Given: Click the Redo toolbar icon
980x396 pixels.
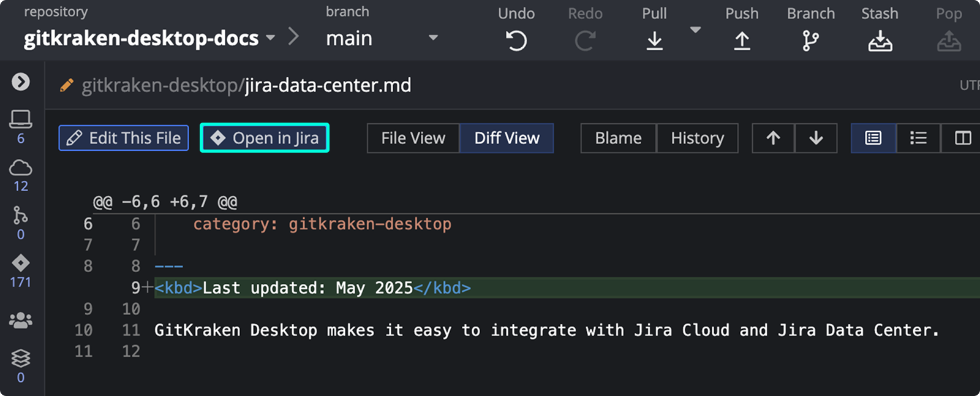Looking at the screenshot, I should (x=585, y=41).
